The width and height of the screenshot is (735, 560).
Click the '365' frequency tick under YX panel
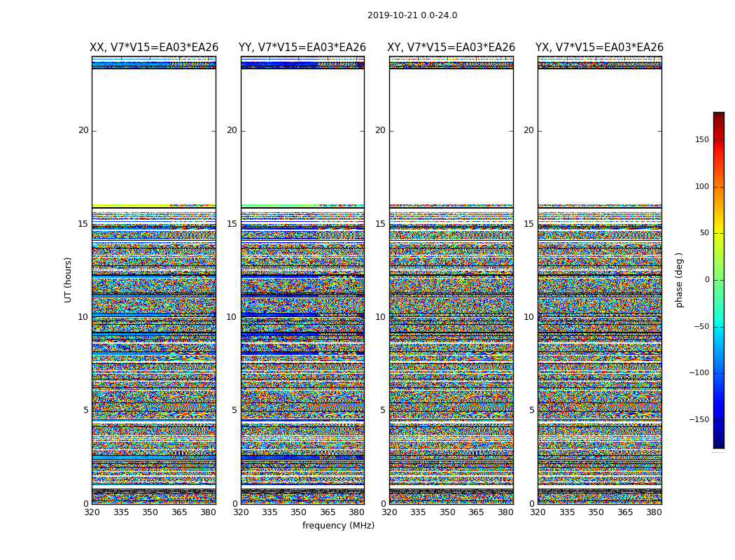tap(625, 512)
